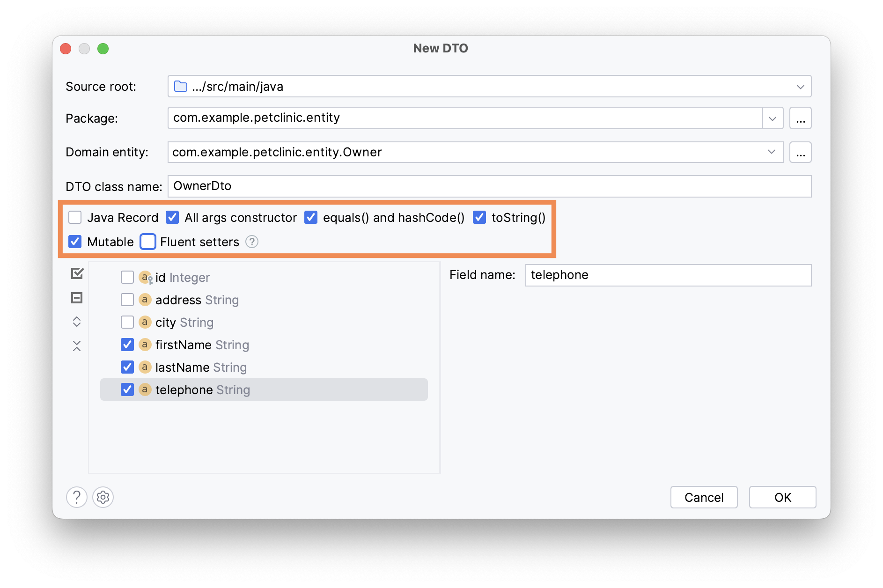Open the Domain entity dropdown
This screenshot has width=883, height=588.
click(771, 152)
